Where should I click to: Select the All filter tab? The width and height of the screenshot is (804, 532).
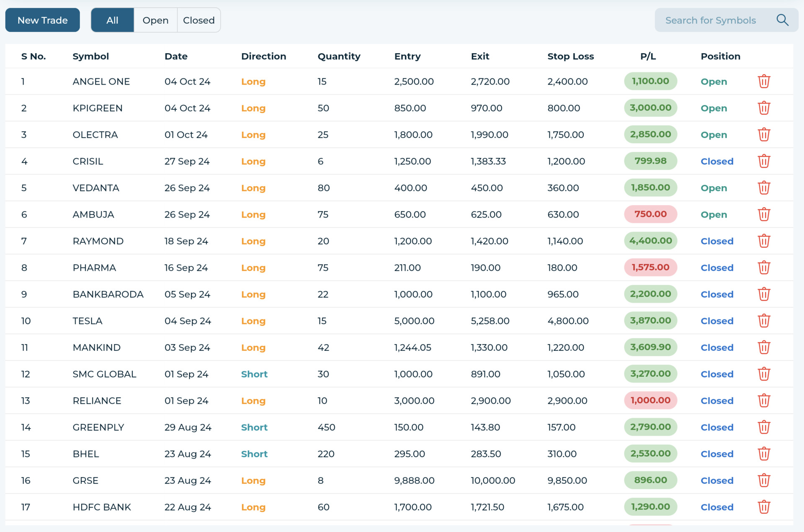pos(112,20)
